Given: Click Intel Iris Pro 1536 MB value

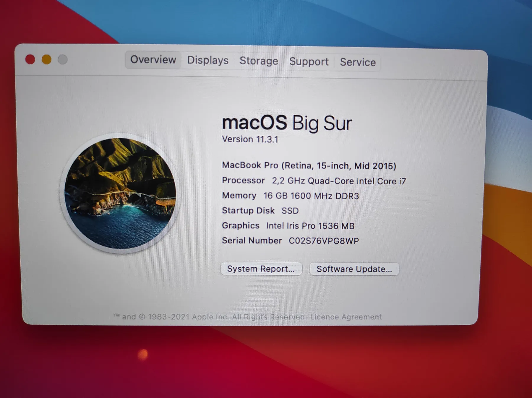Looking at the screenshot, I should (310, 226).
